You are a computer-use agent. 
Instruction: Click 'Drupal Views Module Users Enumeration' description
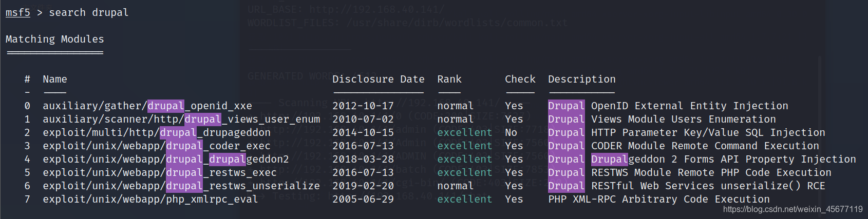(x=662, y=119)
